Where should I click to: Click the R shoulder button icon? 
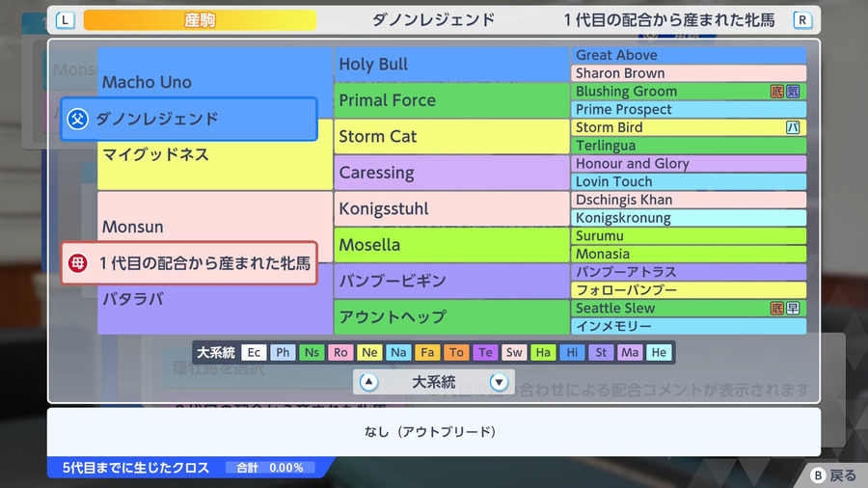(x=802, y=20)
